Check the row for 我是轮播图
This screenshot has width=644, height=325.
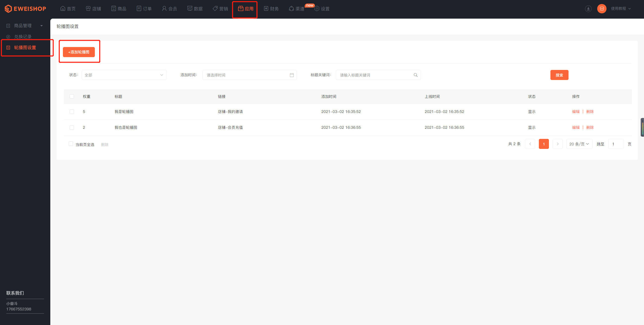click(72, 111)
